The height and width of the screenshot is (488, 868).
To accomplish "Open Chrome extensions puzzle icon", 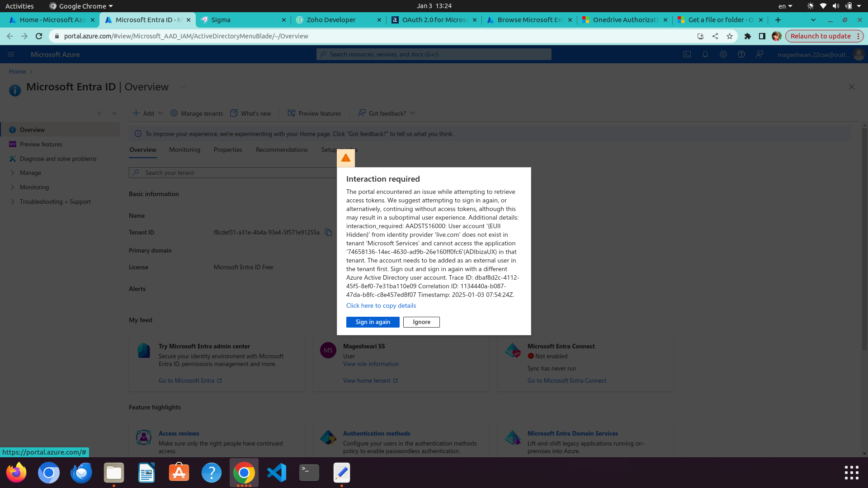I will point(748,36).
